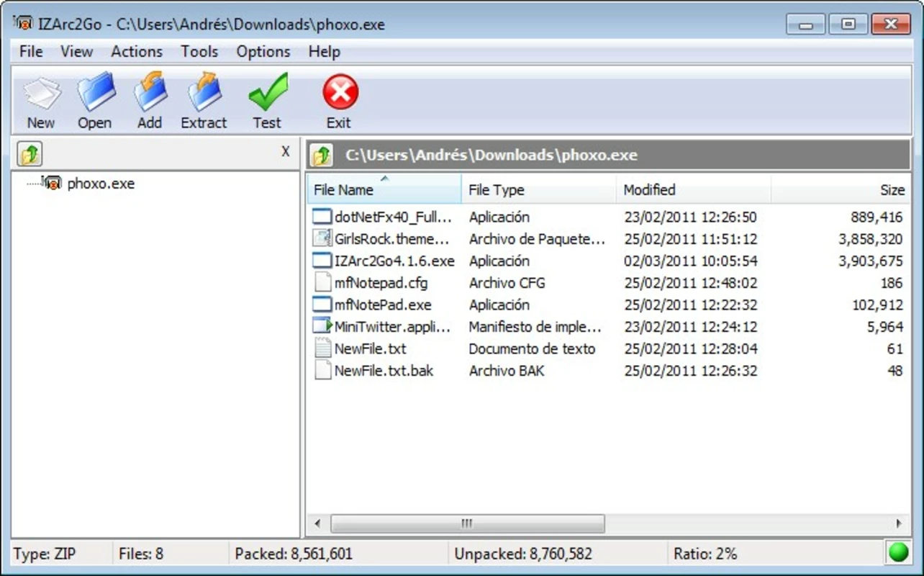Click the size value 3,858,320
The height and width of the screenshot is (576, 924).
click(x=870, y=238)
